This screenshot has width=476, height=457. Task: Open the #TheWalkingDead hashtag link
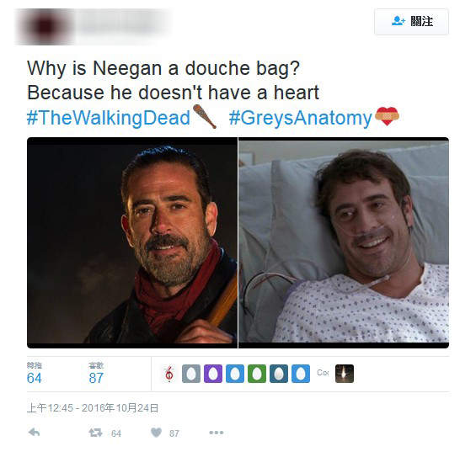(x=109, y=118)
